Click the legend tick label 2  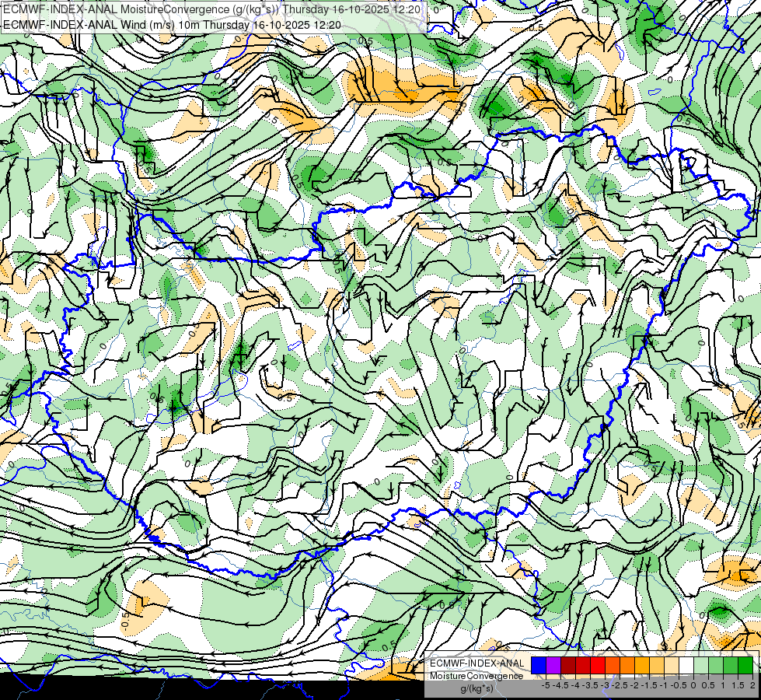(x=752, y=685)
